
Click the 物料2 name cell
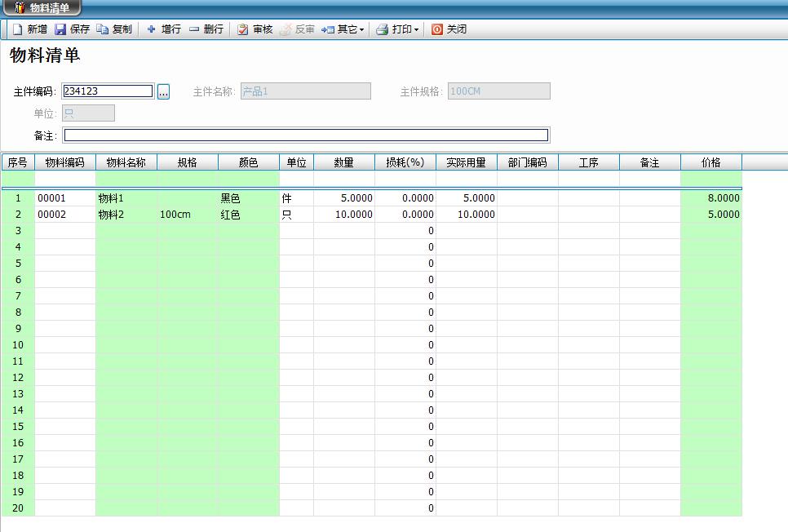[x=126, y=215]
